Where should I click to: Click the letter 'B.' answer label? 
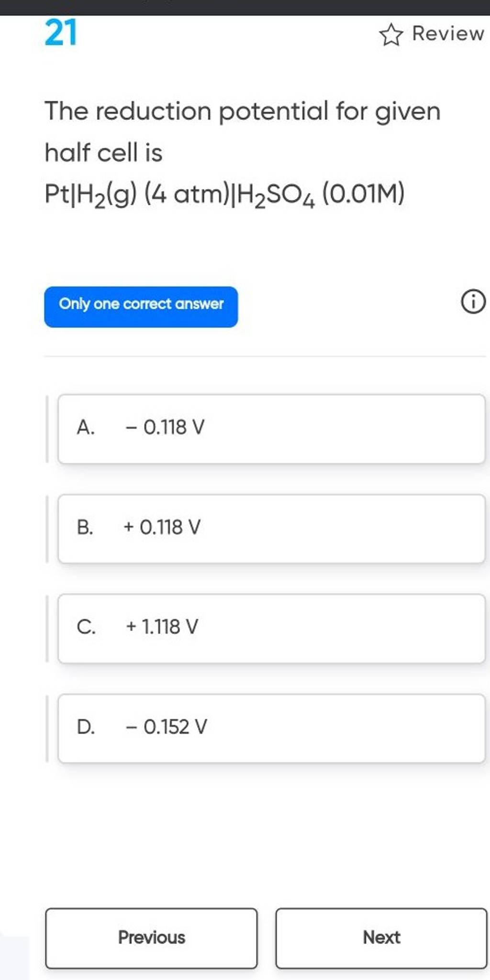85,528
